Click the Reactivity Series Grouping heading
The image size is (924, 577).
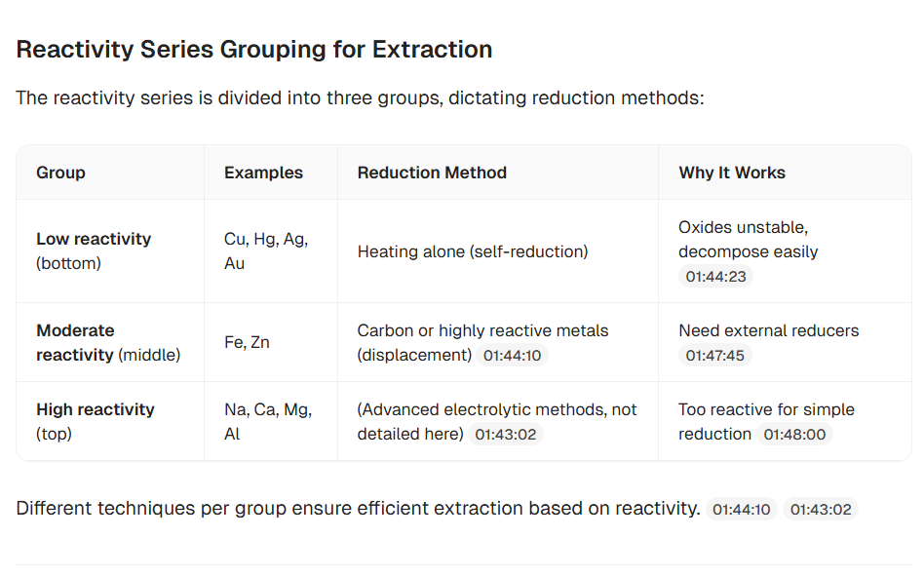[254, 50]
